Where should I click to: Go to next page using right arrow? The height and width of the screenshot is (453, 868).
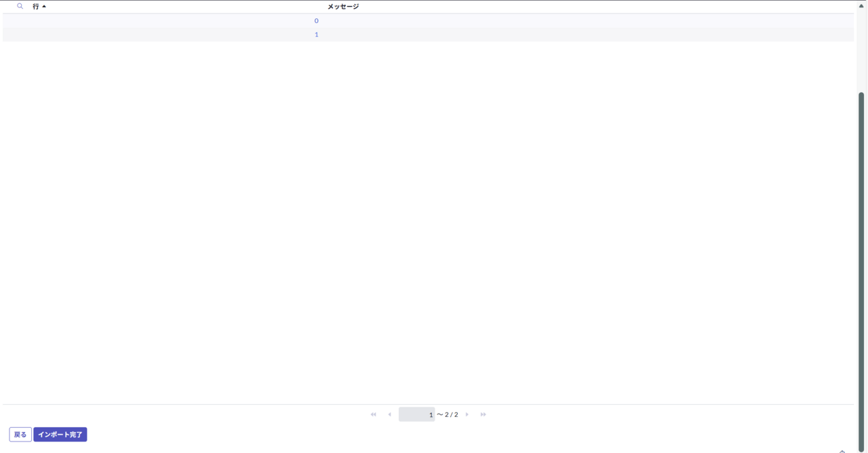[x=467, y=414]
